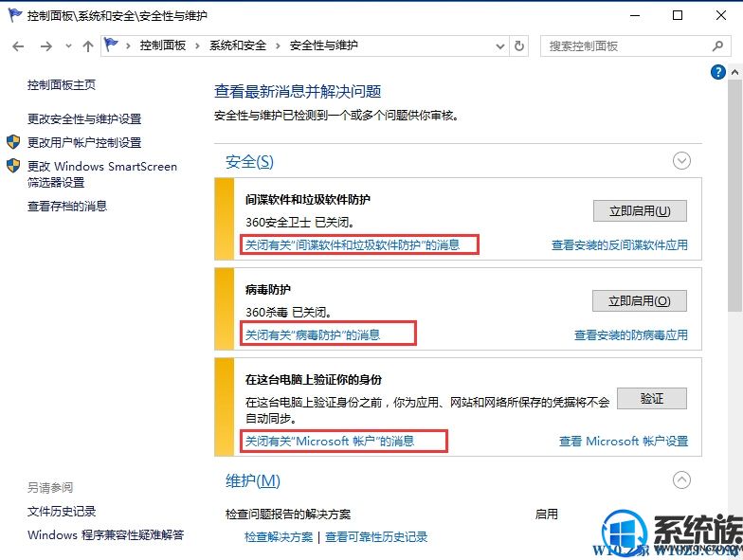Open 更改 Windows SmartScreen 筛选器设置 link

click(x=102, y=174)
